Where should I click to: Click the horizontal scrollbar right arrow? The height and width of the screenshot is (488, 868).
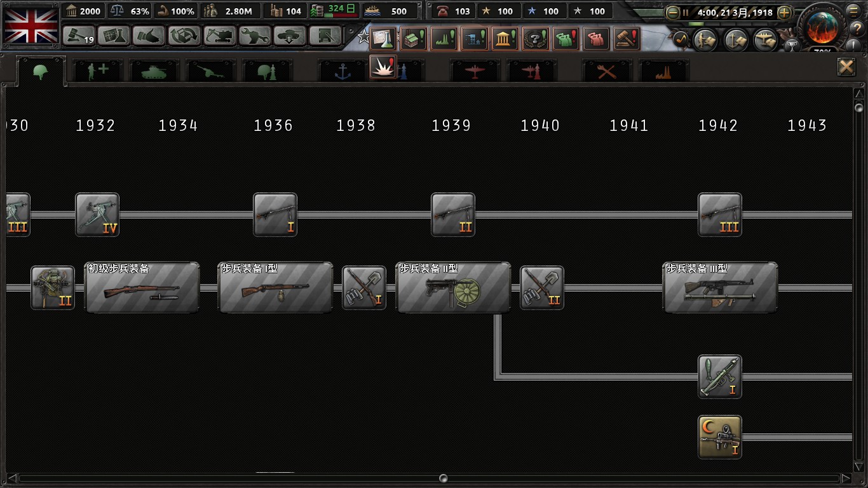(846, 478)
